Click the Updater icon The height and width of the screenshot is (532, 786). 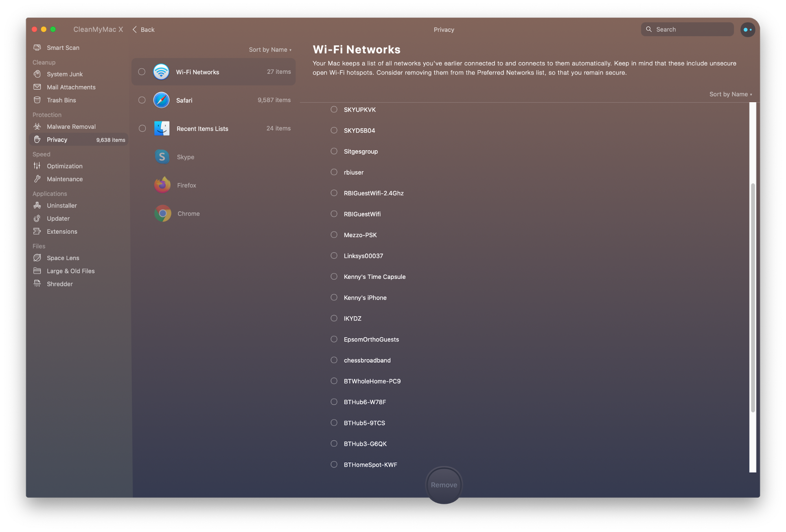[37, 218]
